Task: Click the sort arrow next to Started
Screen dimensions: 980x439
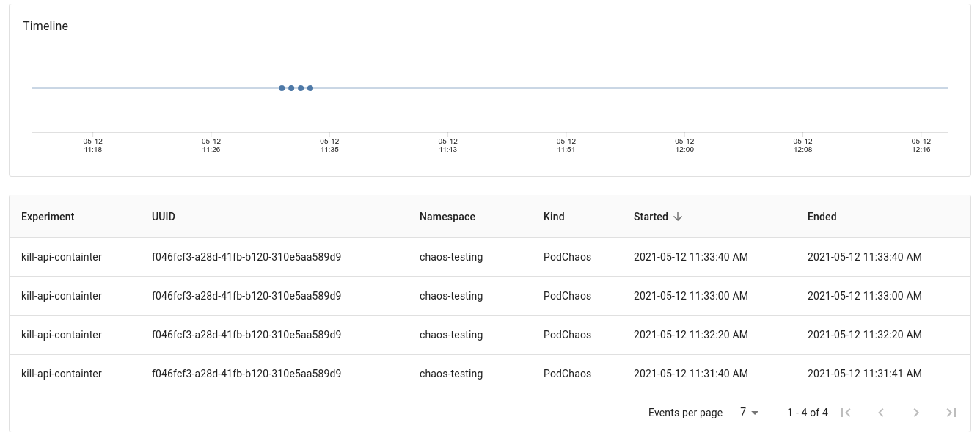Action: pyautogui.click(x=678, y=217)
